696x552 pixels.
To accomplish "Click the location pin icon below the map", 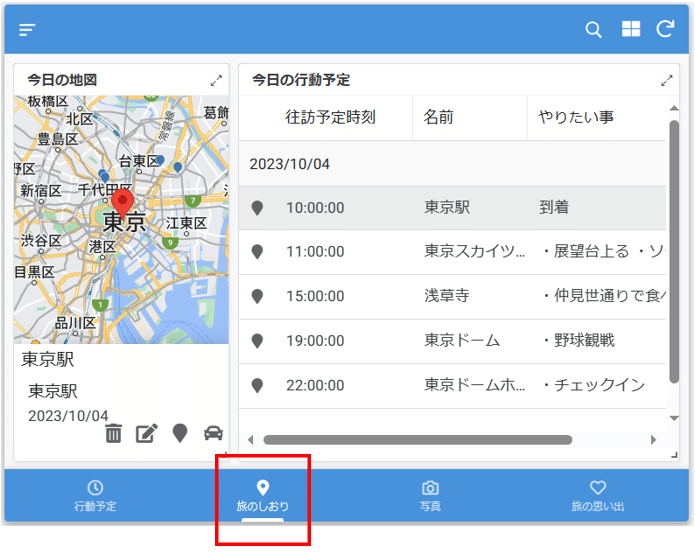I will 180,433.
